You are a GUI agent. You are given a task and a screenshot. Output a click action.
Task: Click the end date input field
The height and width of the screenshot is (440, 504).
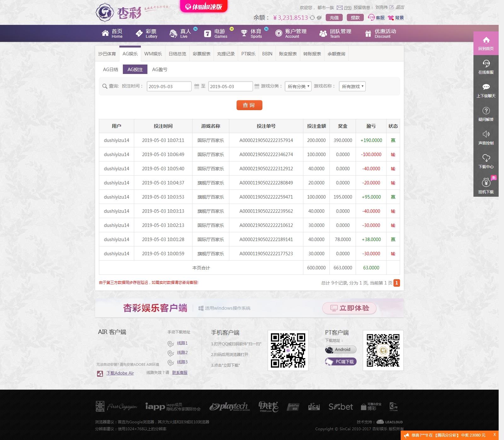pos(231,86)
